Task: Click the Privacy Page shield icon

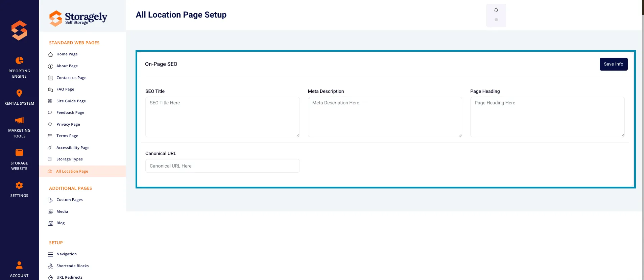Action: (x=50, y=124)
